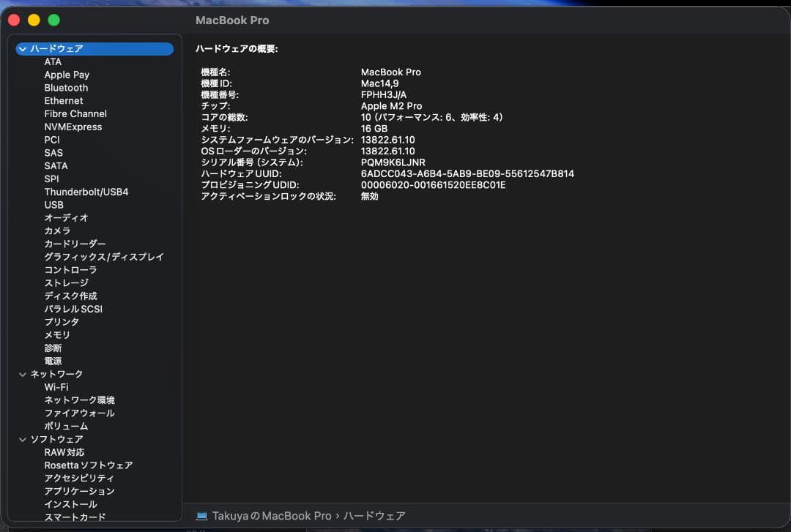Select ファイアウォール under ネットワーク
This screenshot has height=532, width=791.
(78, 413)
